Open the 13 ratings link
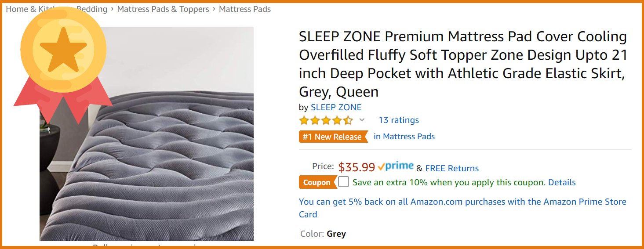The width and height of the screenshot is (644, 249). click(399, 120)
